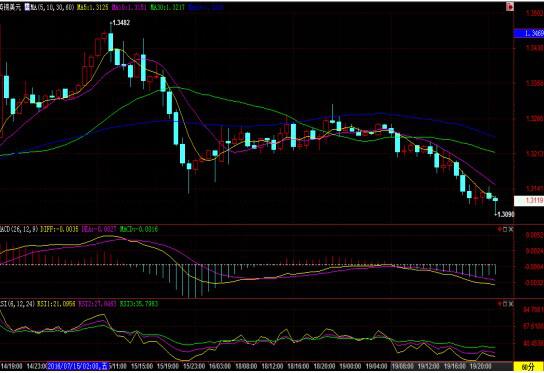Click the 19/16:00 time axis label

tap(455, 366)
